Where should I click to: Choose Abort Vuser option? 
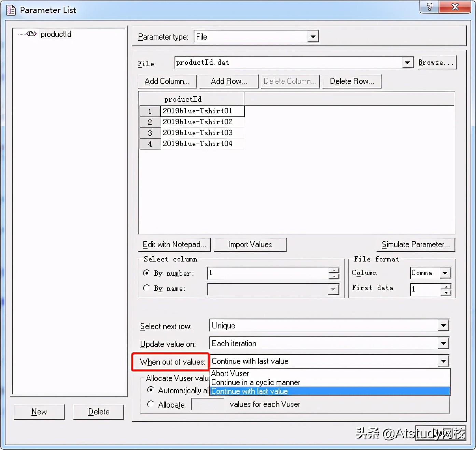(x=330, y=374)
